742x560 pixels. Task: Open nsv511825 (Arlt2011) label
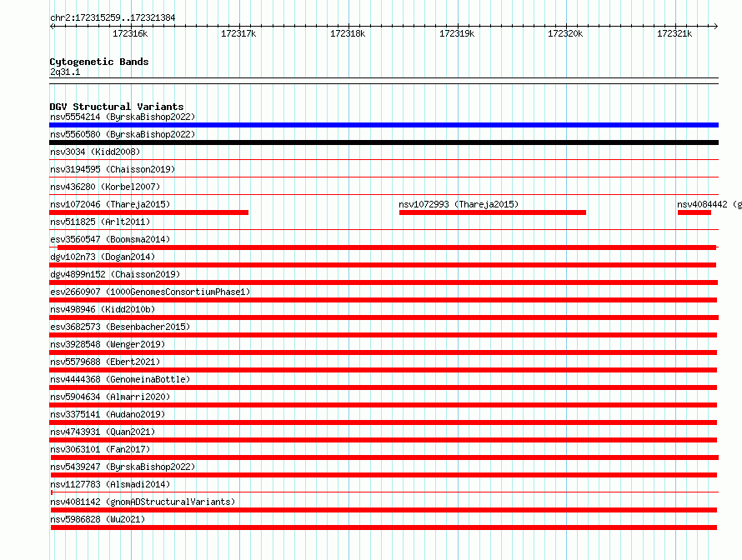[x=100, y=222]
